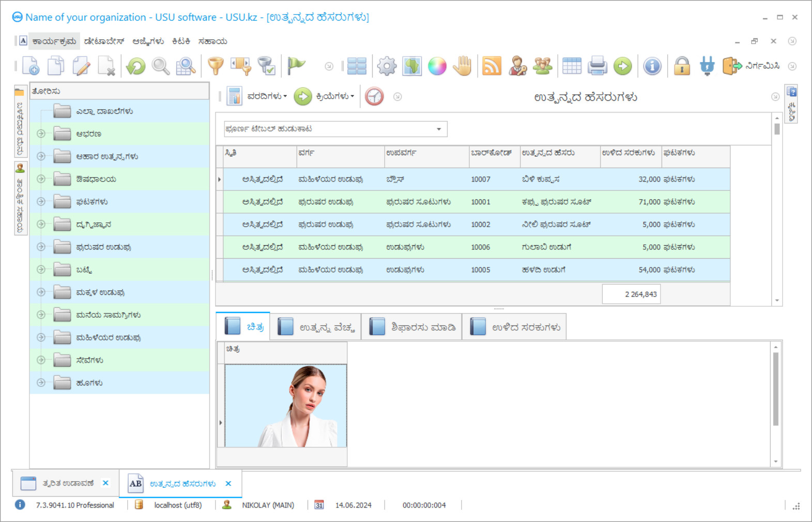This screenshot has height=522, width=812.
Task: Click the orange RSS feed icon
Action: point(492,66)
